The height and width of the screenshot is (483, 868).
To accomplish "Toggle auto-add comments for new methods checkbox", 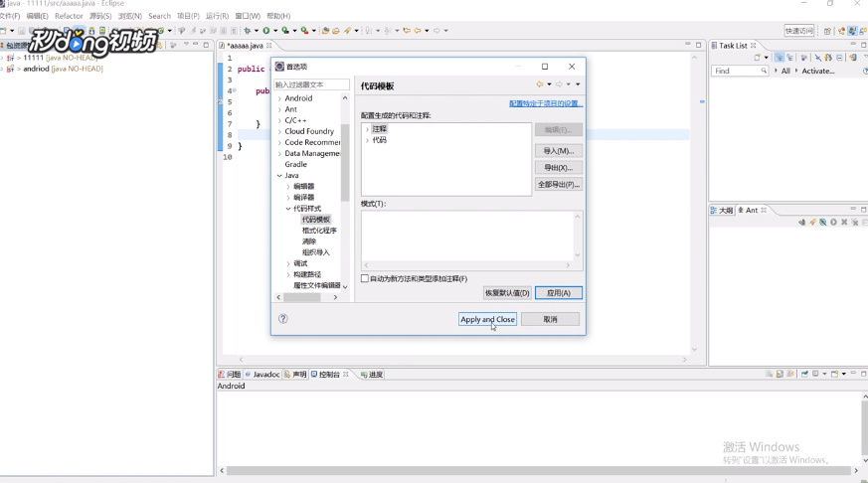I will point(365,278).
